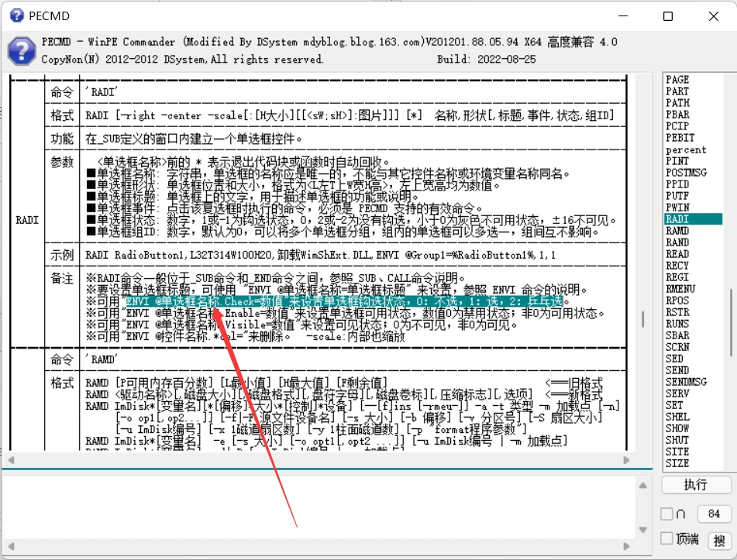Enable the 顶端 always-on-top checkbox

(x=666, y=538)
